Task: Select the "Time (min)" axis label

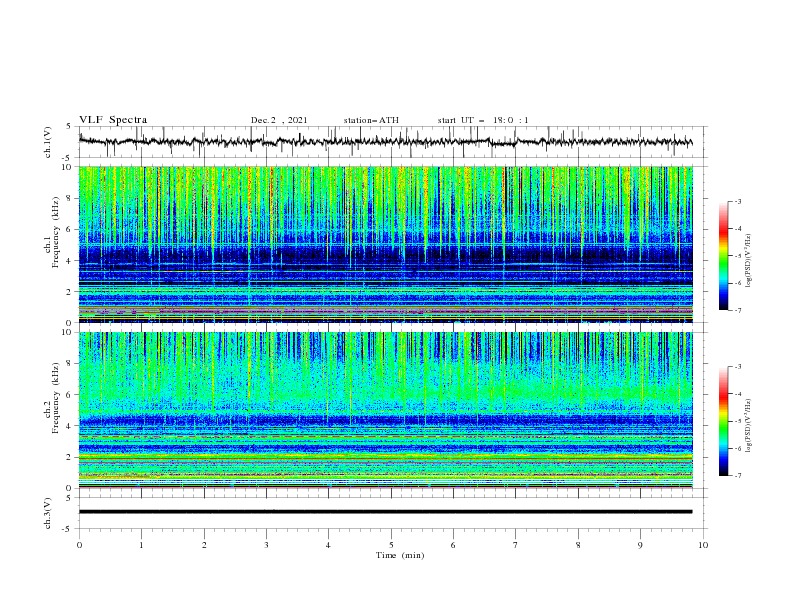Action: tap(400, 555)
